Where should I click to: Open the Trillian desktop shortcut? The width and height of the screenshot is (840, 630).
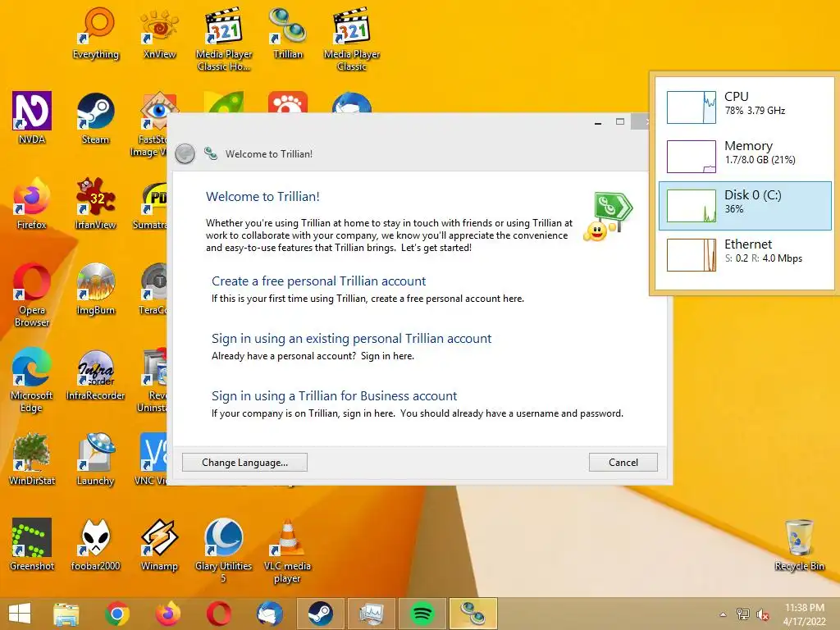288,34
